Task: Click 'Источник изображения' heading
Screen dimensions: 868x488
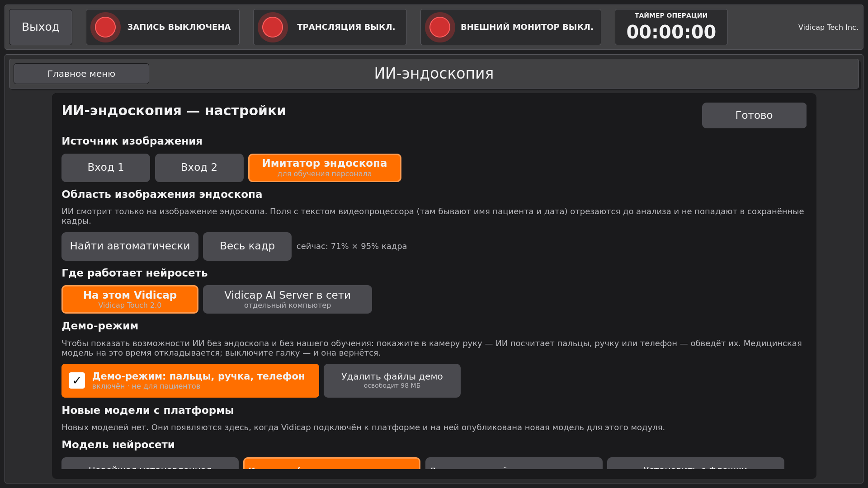Action: [132, 141]
